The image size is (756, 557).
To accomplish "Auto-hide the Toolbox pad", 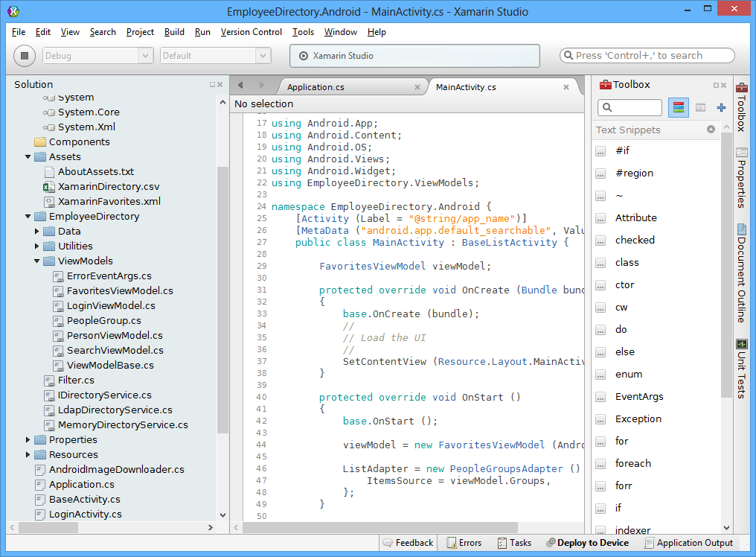I will [x=716, y=85].
